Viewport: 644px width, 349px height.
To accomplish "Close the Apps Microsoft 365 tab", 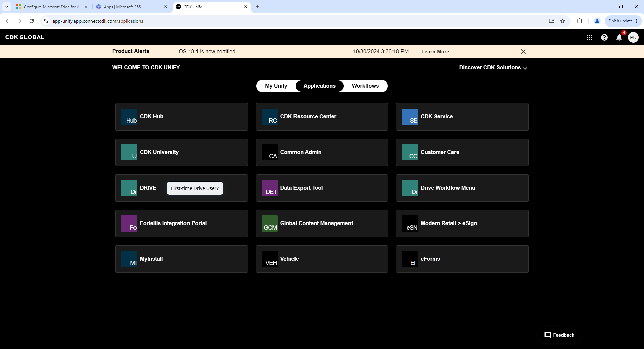I will click(x=165, y=7).
